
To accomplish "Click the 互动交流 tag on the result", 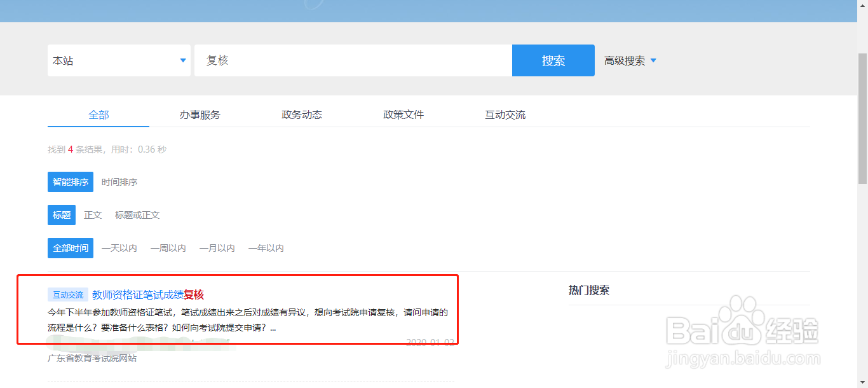I will coord(67,294).
